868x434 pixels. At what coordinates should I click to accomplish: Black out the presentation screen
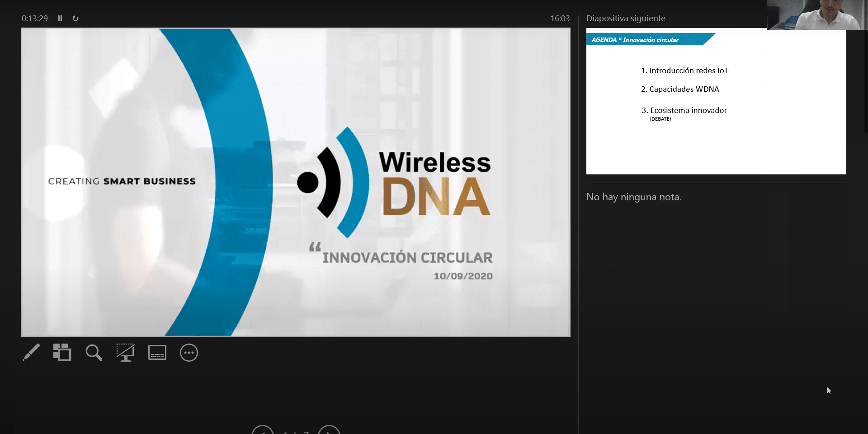(x=126, y=353)
